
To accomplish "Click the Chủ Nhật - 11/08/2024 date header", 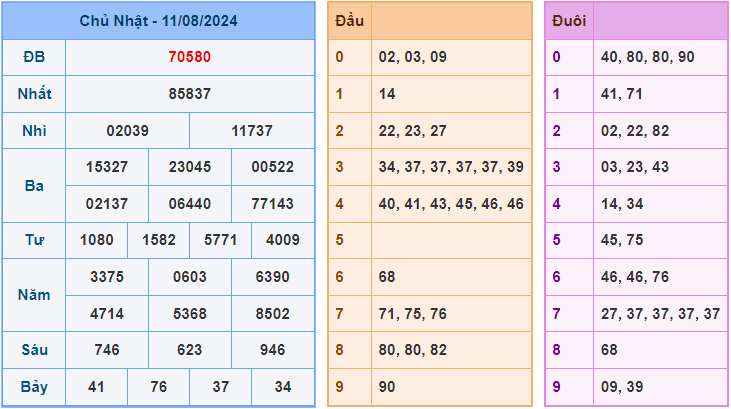I will click(158, 20).
